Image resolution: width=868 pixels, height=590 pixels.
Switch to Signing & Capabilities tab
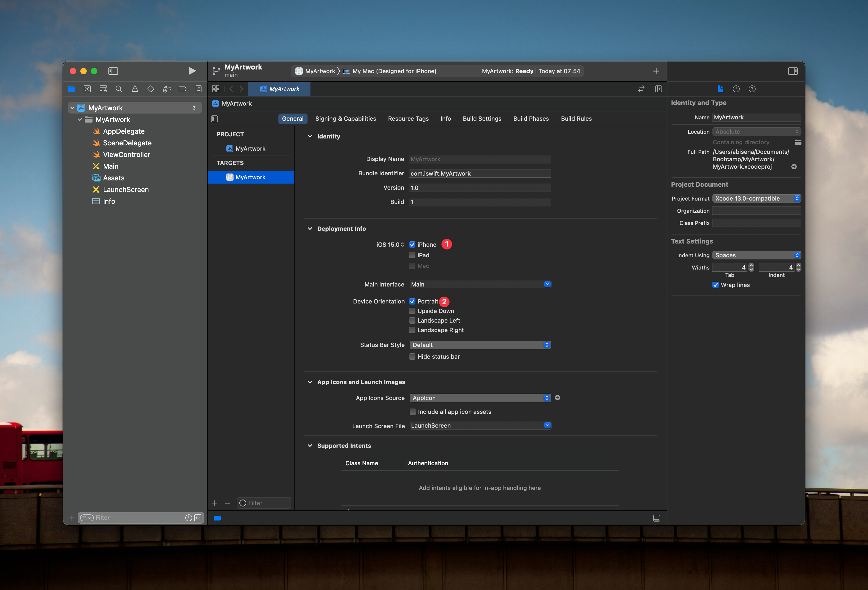tap(345, 119)
